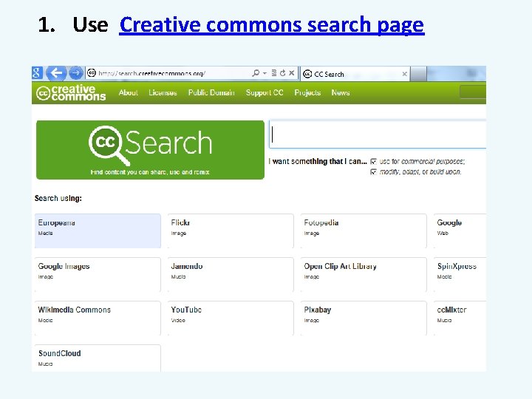Open a new blank browser tab
This screenshot has width=532, height=399.
coord(418,74)
